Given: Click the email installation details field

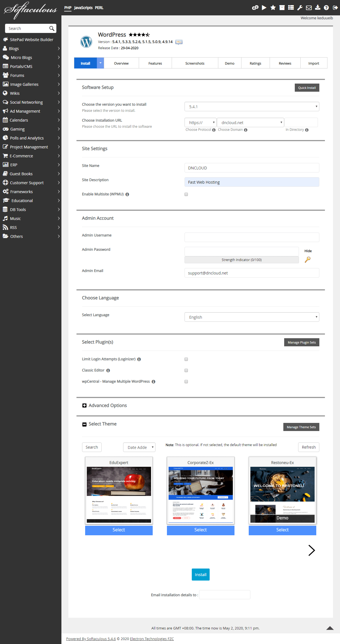Looking at the screenshot, I should click(225, 595).
